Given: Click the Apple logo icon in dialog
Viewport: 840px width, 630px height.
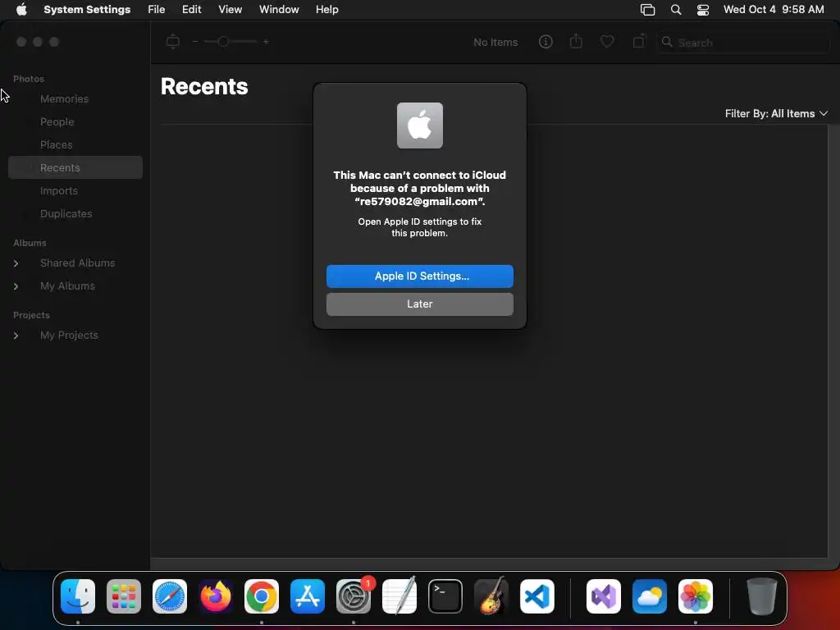Looking at the screenshot, I should (x=419, y=126).
